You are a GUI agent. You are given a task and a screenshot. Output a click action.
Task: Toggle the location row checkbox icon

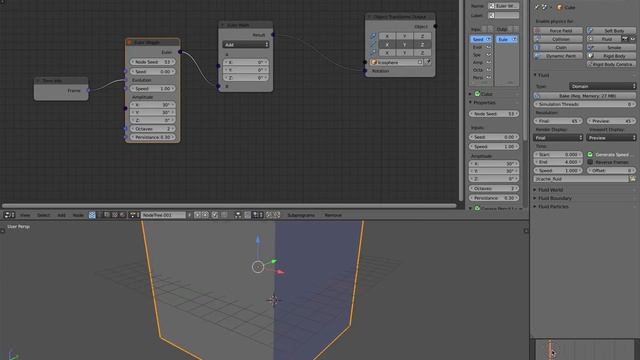(x=373, y=36)
